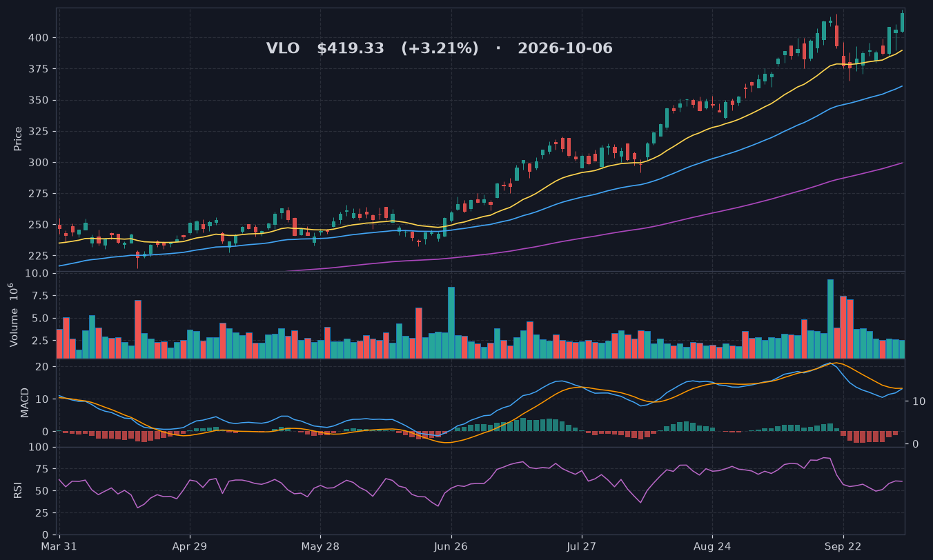The width and height of the screenshot is (933, 560).
Task: Click the 400 price tick label
Action: (x=39, y=38)
